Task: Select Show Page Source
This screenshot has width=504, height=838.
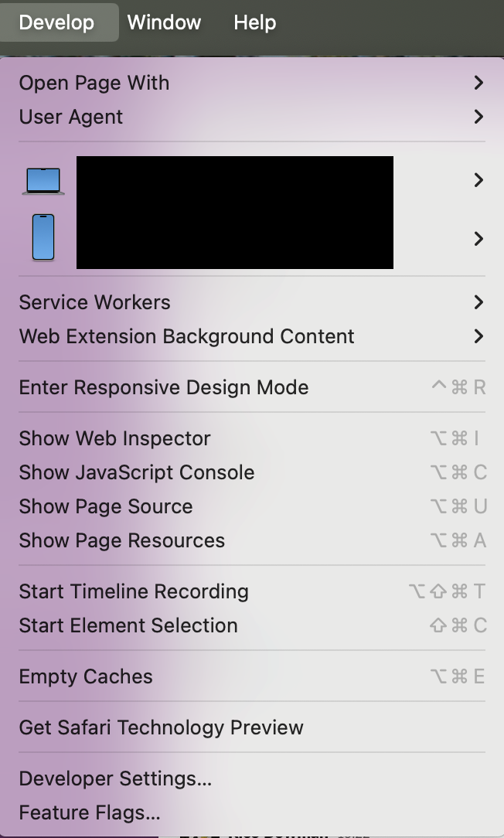Action: pyautogui.click(x=106, y=506)
